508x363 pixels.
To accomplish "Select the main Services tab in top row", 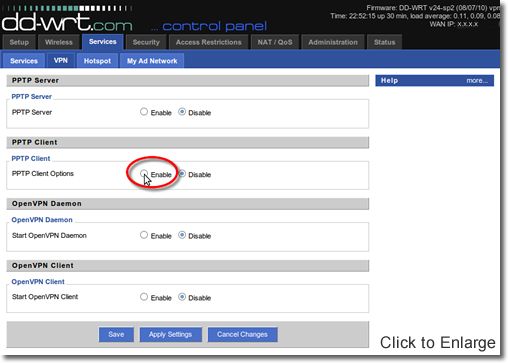I will point(103,42).
